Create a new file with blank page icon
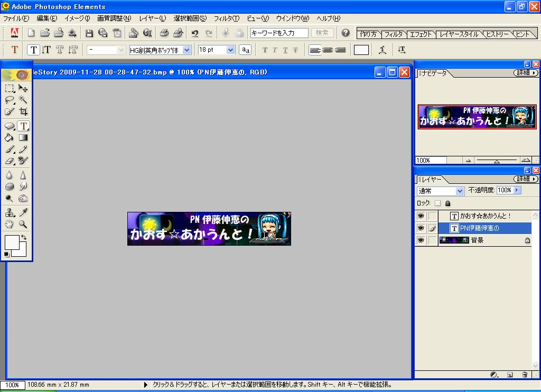Image resolution: width=541 pixels, height=392 pixels. 31,33
